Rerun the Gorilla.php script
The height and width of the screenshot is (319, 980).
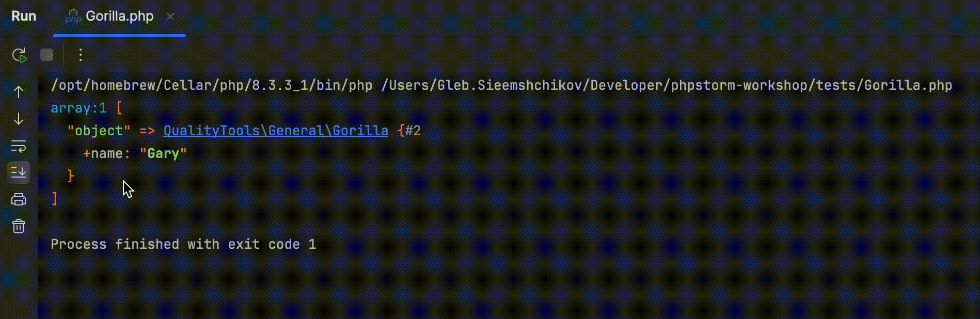coord(19,55)
